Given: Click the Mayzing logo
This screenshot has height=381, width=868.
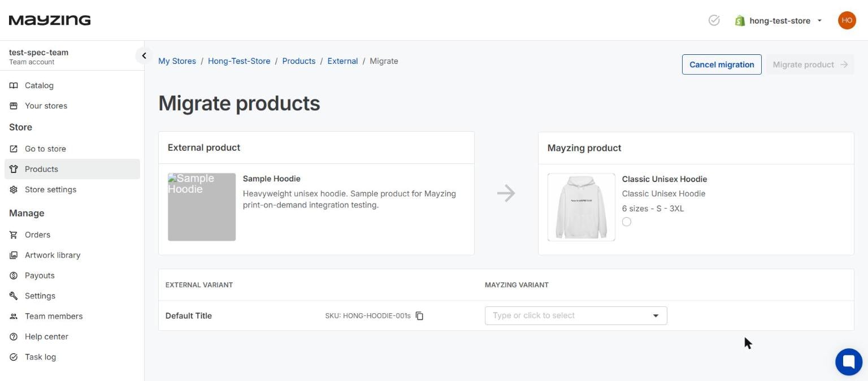Looking at the screenshot, I should point(50,20).
